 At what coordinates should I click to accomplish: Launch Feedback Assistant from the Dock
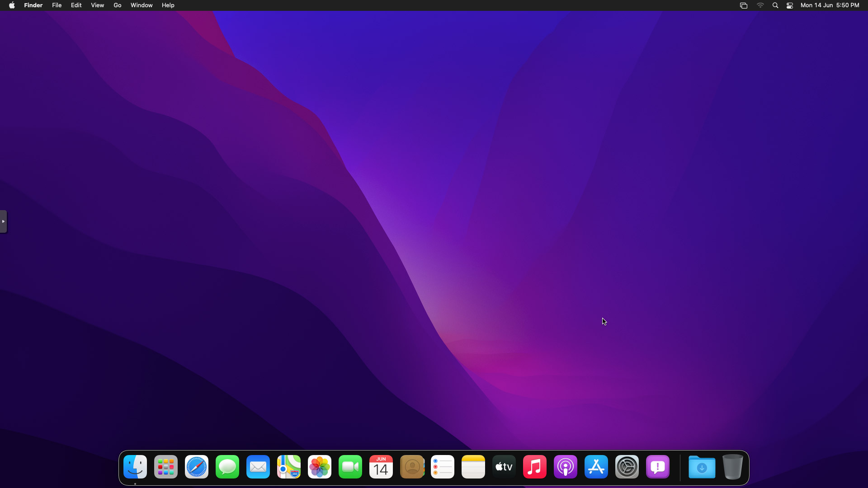coord(658,467)
